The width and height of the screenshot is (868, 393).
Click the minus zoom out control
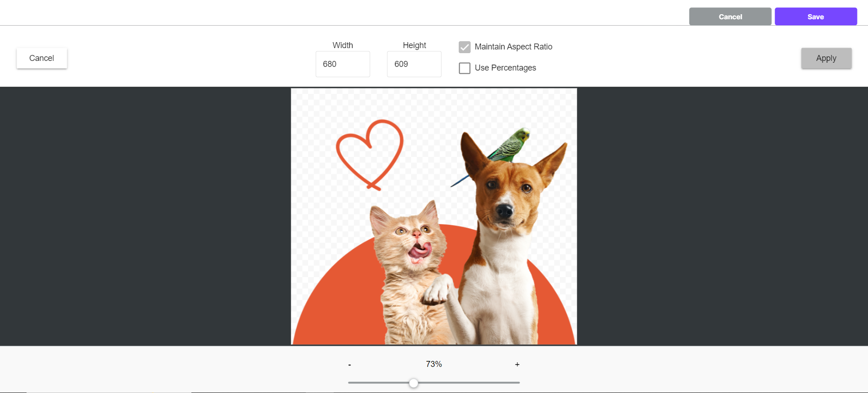click(350, 365)
